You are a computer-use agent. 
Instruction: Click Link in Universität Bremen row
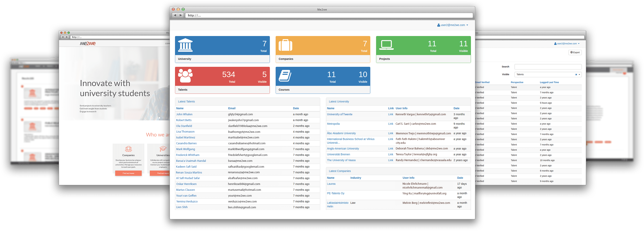tap(390, 155)
